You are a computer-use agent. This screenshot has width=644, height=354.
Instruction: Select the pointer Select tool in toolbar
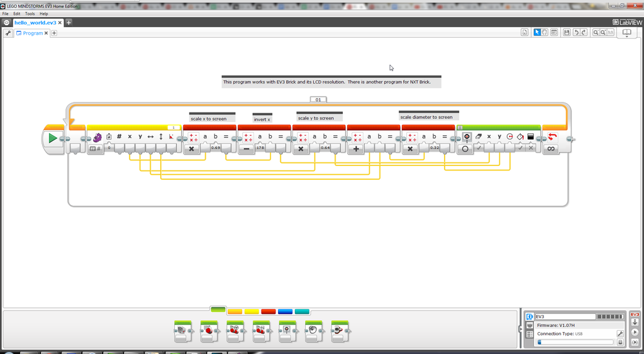pos(537,33)
